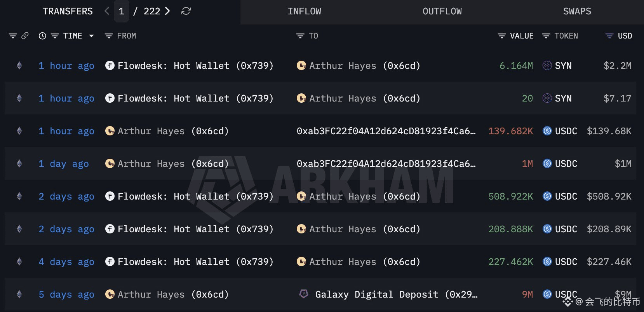
Task: Open the '1 hour ago' link for the 139.682K USDC transfer
Action: coord(66,131)
